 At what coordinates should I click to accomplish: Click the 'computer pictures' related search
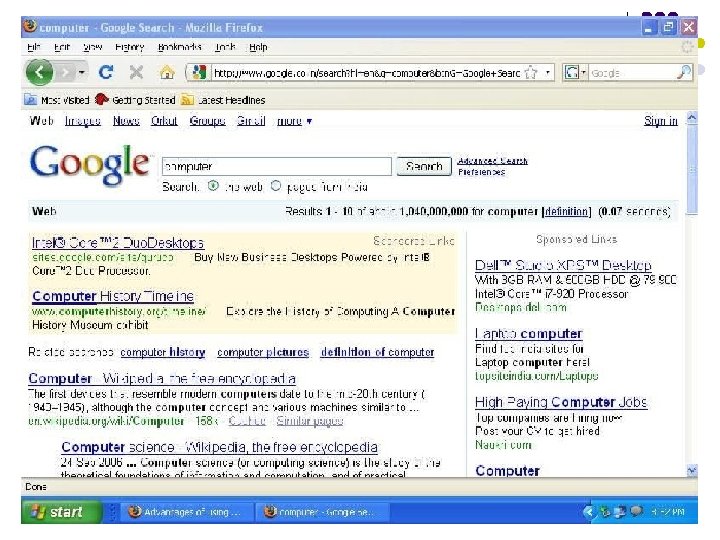pyautogui.click(x=263, y=352)
